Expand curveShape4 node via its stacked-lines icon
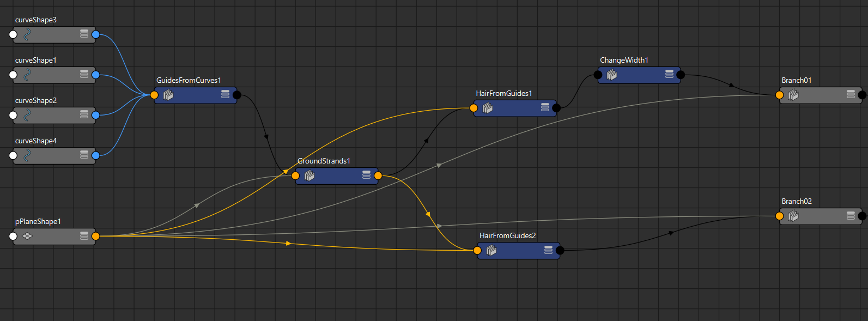Viewport: 868px width, 321px height. pyautogui.click(x=84, y=155)
